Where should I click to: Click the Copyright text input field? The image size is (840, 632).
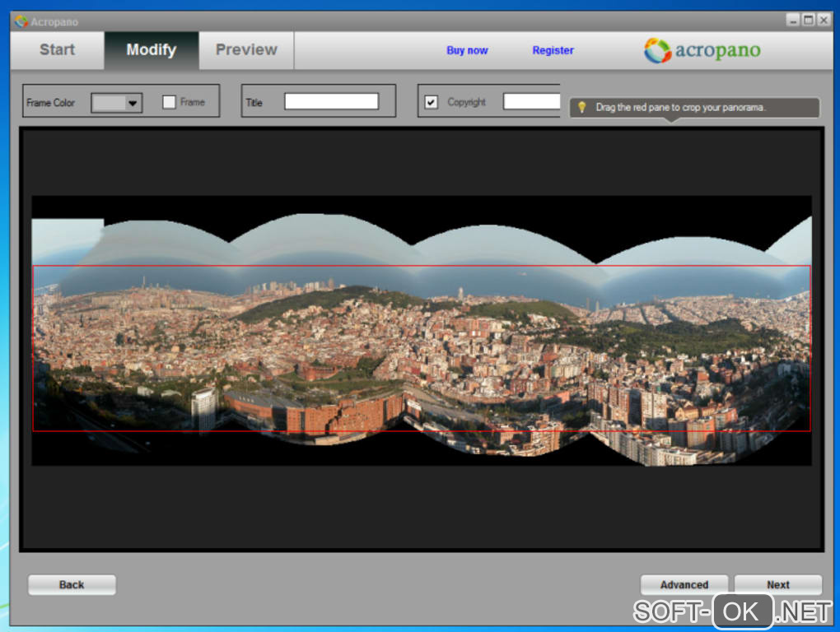point(531,101)
